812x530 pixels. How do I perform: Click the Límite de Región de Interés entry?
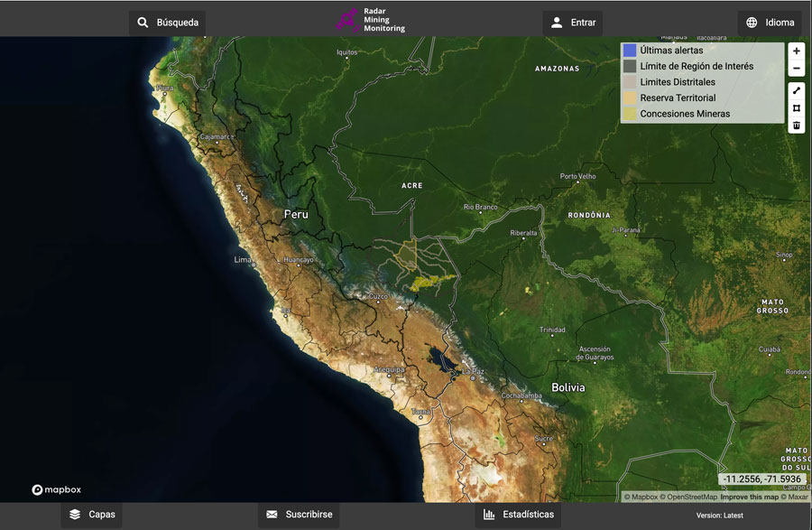pos(696,66)
